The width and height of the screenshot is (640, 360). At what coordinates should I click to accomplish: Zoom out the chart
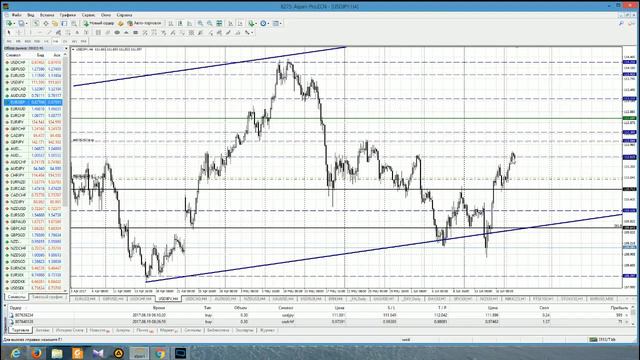(209, 24)
